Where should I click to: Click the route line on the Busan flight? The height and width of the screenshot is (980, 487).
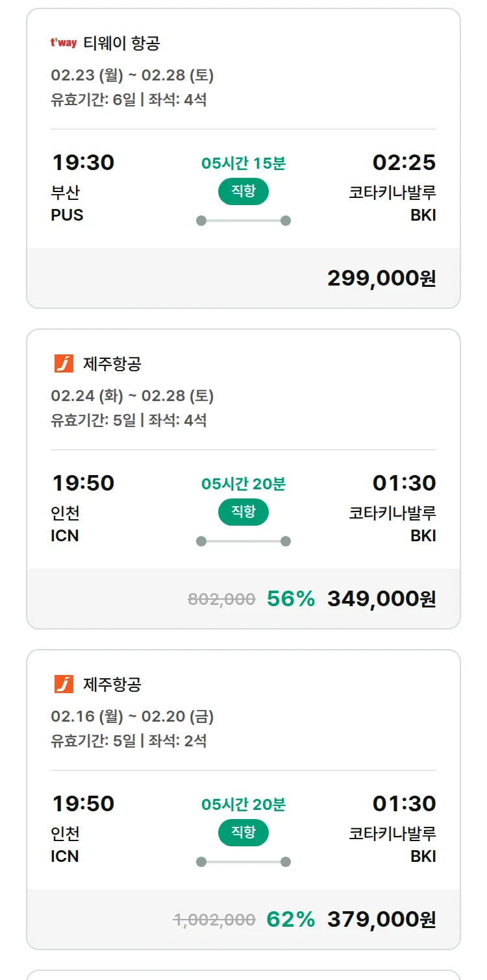click(x=243, y=221)
